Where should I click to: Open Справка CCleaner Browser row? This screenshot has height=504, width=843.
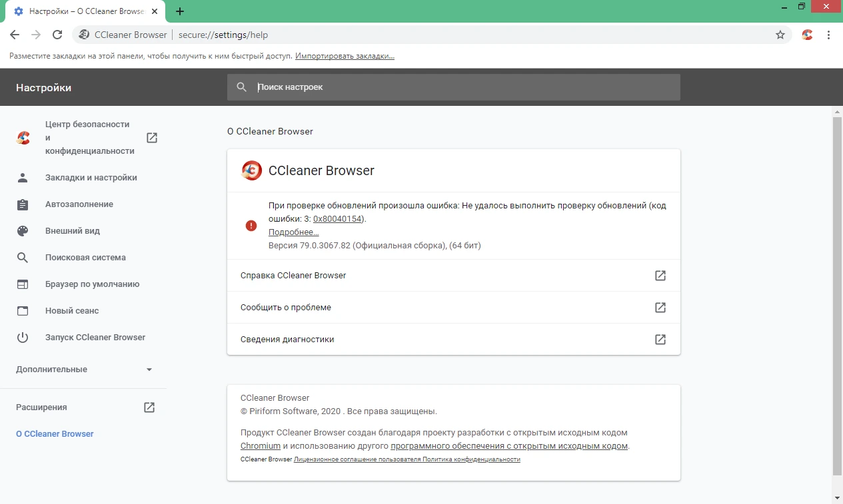coord(453,276)
